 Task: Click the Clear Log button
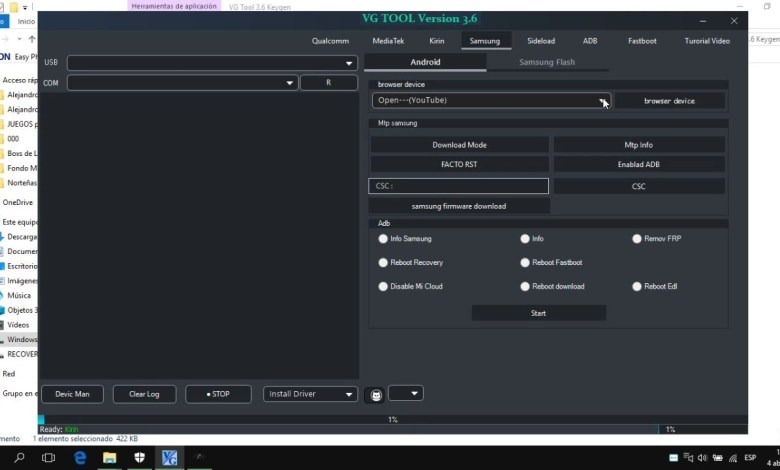144,394
